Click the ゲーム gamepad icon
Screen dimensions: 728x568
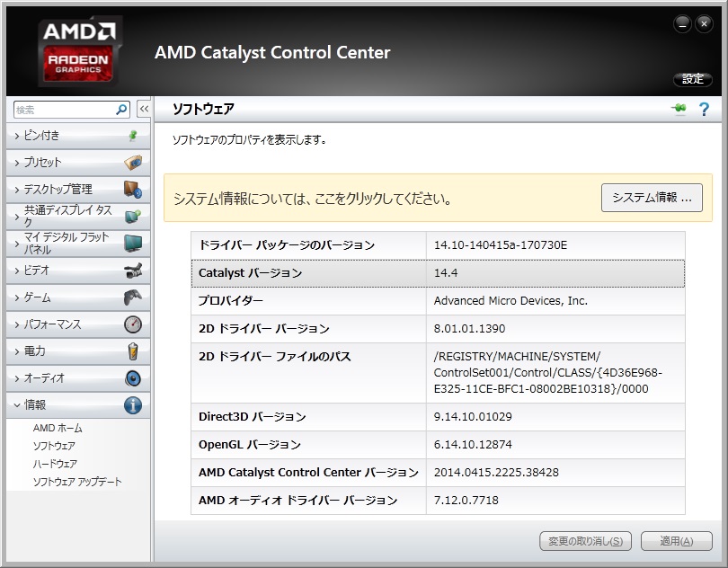(x=132, y=297)
